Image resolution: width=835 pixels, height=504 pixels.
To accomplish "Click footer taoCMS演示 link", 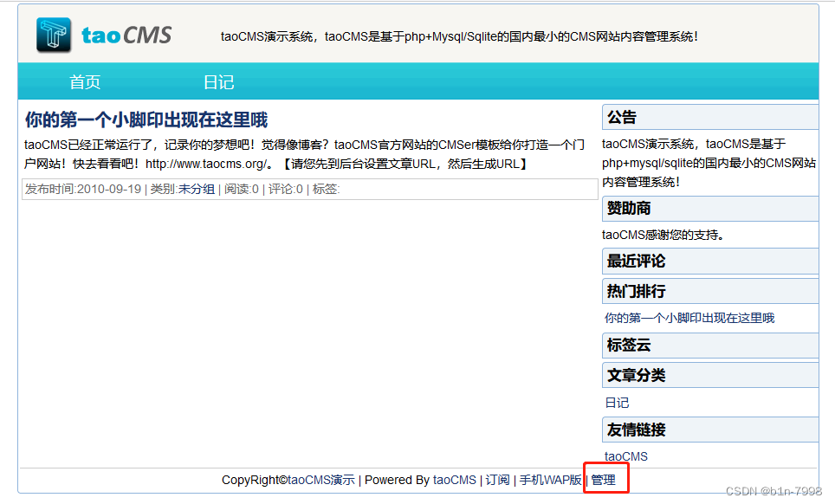I will (321, 480).
